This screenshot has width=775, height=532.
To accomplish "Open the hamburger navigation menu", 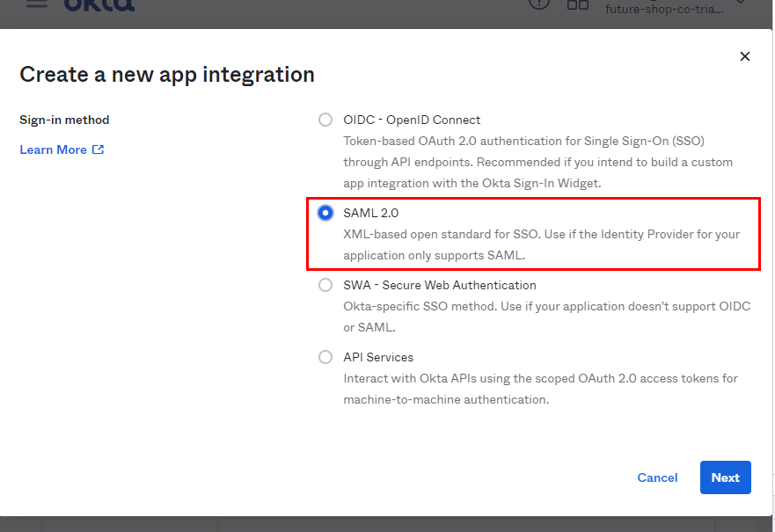I will (x=37, y=4).
